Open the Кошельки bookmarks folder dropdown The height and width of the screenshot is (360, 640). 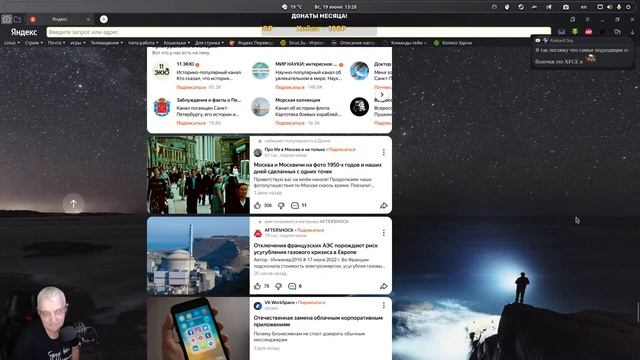(176, 42)
